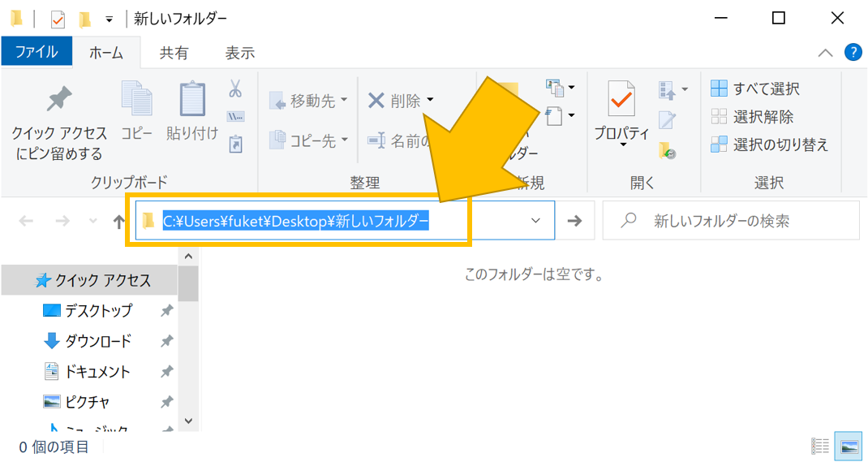This screenshot has width=868, height=462.
Task: Click the Cut scissors icon
Action: (236, 89)
